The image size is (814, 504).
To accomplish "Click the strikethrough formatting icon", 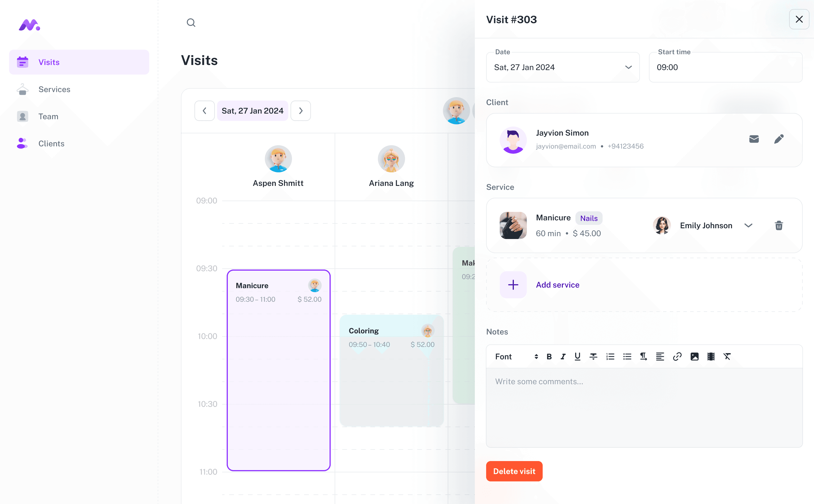I will (592, 356).
